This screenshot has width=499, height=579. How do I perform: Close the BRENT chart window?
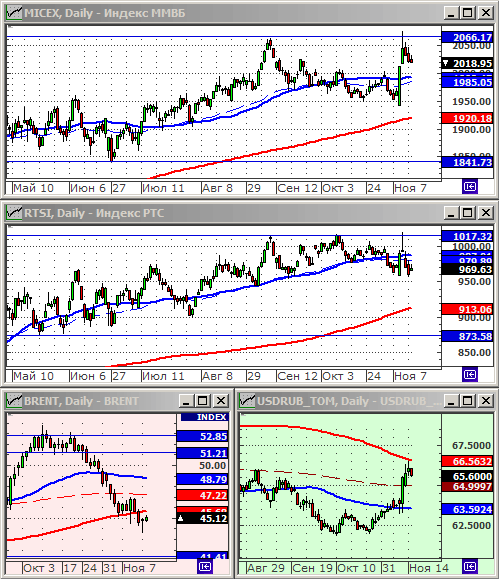[x=221, y=401]
